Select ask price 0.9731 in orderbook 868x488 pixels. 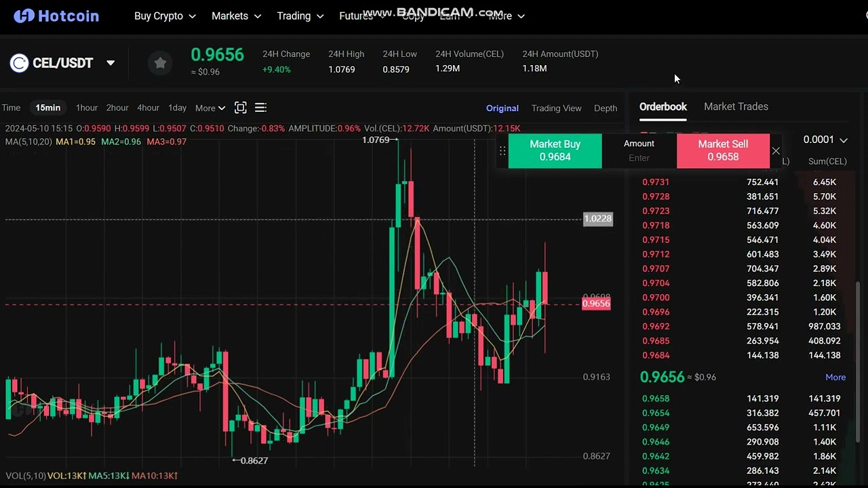656,182
